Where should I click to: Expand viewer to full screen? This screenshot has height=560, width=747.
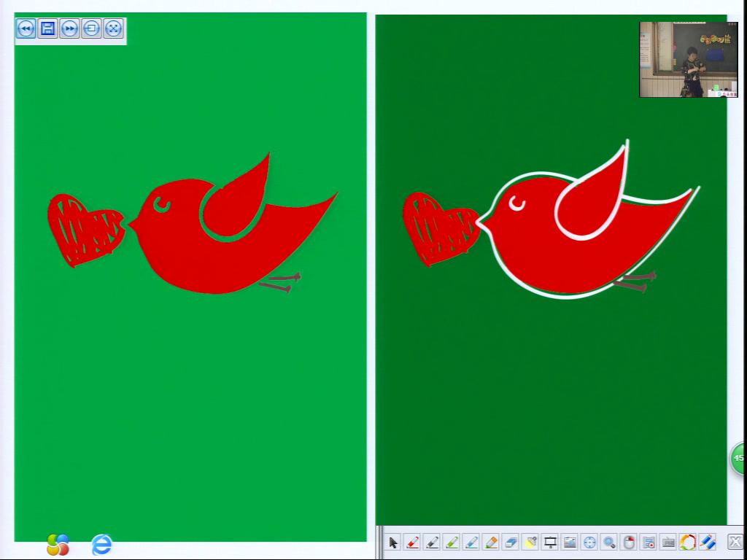coord(113,28)
